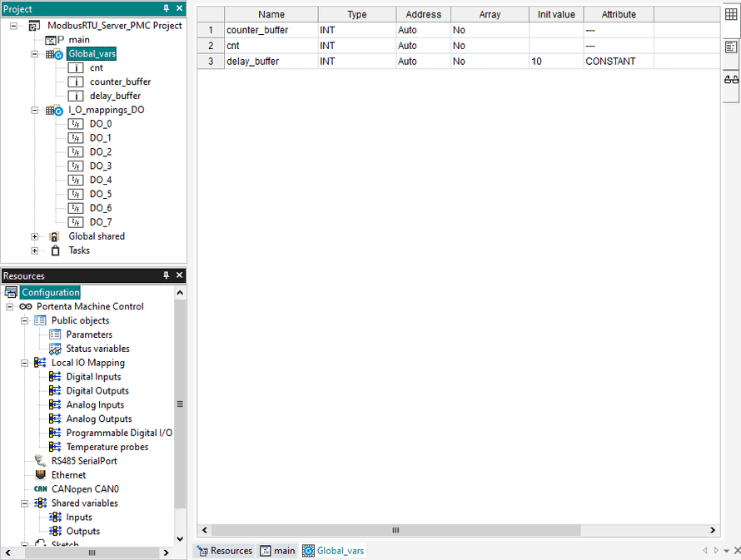This screenshot has height=560, width=741.
Task: Select Ethernet in the Resources tree
Action: pos(68,474)
